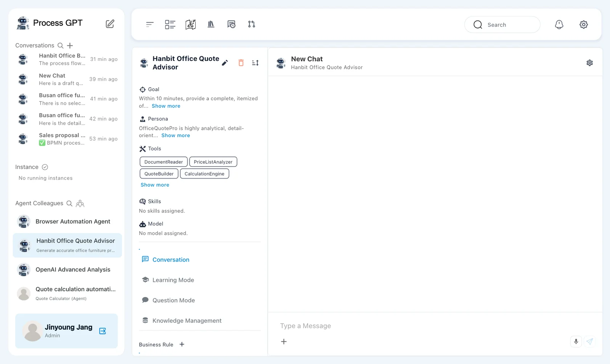Click the microphone voice input button
This screenshot has height=364, width=610.
pos(576,342)
